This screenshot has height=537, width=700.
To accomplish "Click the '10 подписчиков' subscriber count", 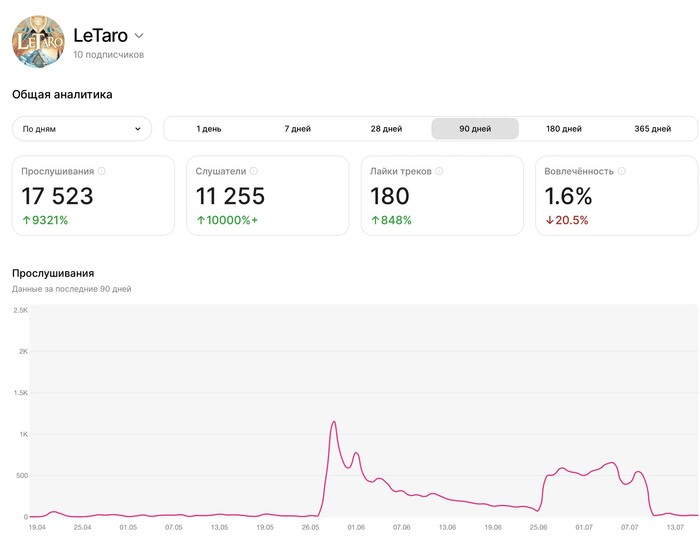I will pos(108,55).
